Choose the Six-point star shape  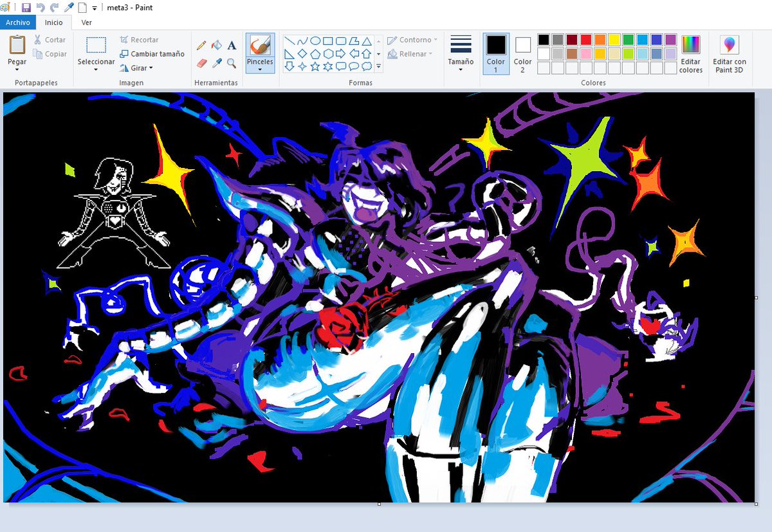(328, 66)
